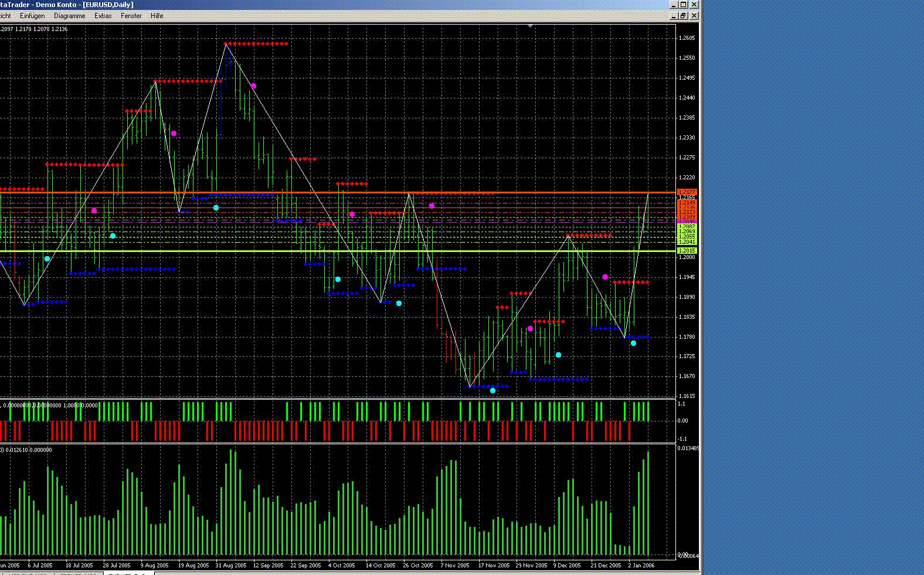Click the cyan dot at the lowest chart bottom
Viewport: 924px width, 575px height.
[x=492, y=390]
